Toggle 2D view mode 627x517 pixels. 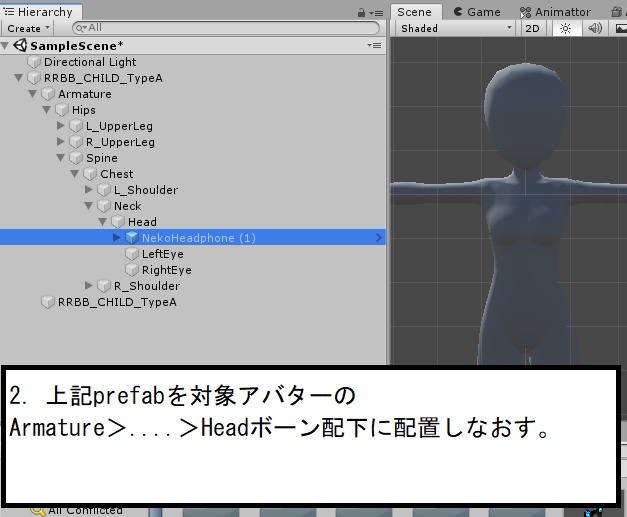(x=532, y=28)
